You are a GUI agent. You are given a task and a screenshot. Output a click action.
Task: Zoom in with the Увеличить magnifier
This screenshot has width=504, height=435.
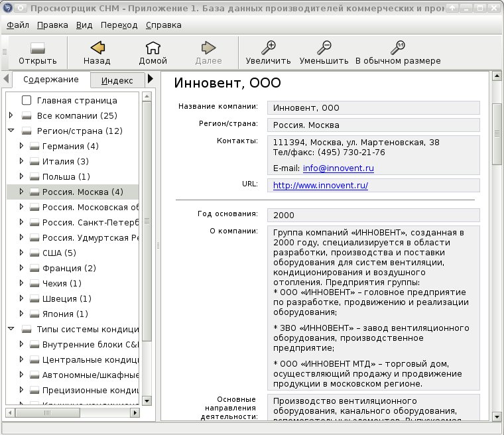pos(268,48)
